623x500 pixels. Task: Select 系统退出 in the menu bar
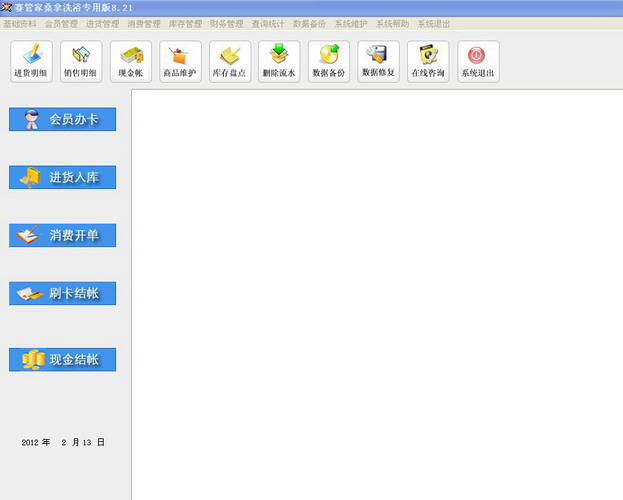[434, 24]
